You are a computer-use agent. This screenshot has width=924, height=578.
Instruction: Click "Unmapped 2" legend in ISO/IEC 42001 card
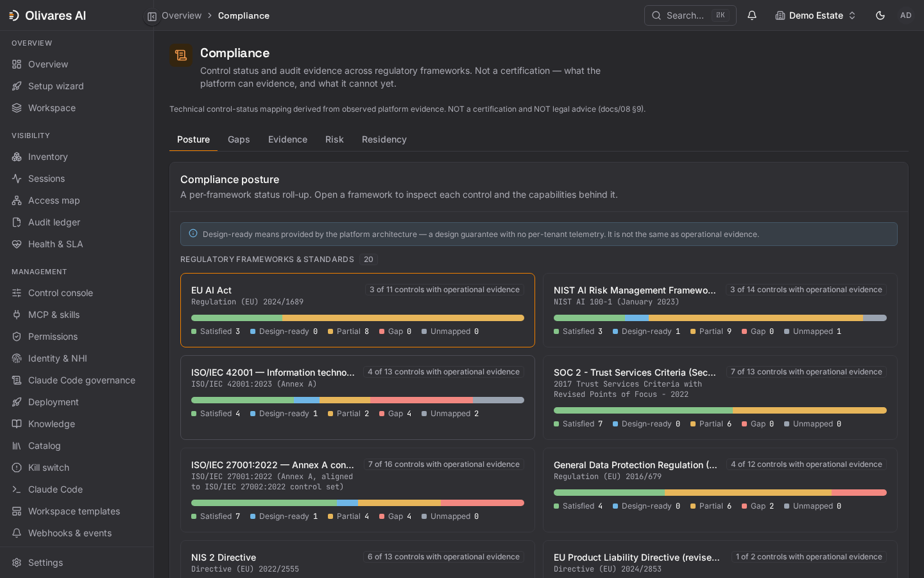coord(450,414)
